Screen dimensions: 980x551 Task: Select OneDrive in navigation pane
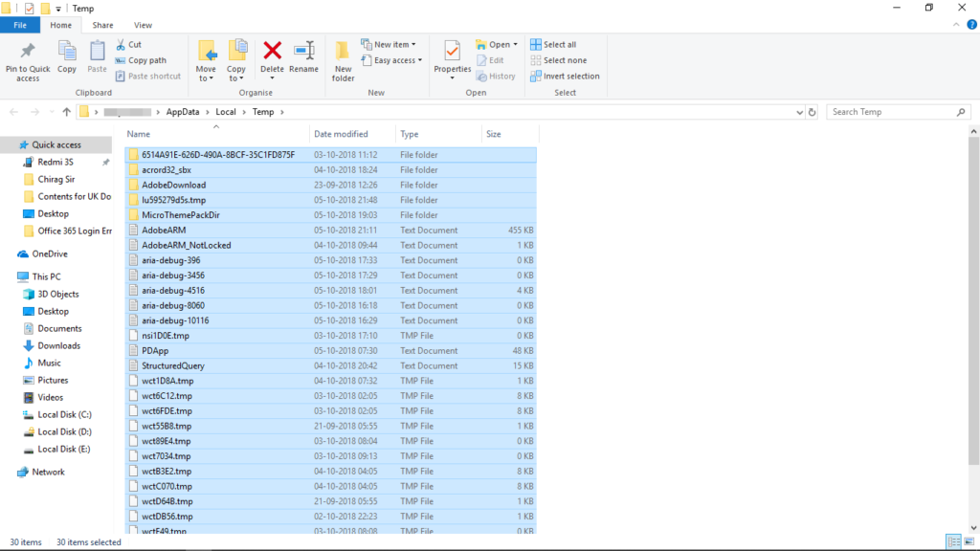click(50, 253)
